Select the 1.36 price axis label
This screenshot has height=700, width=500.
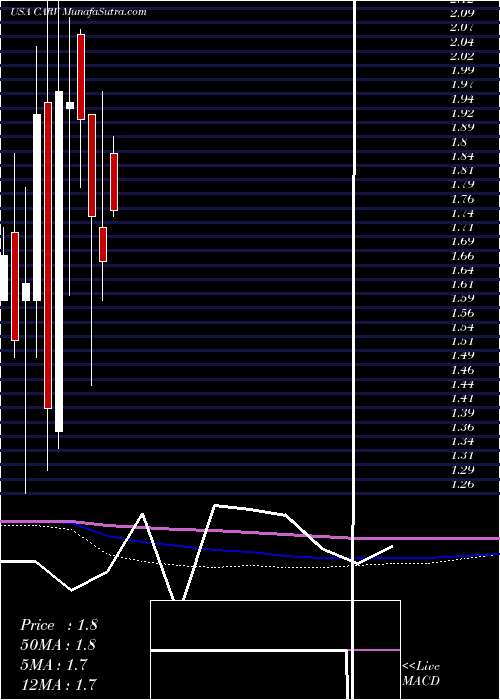click(x=462, y=427)
